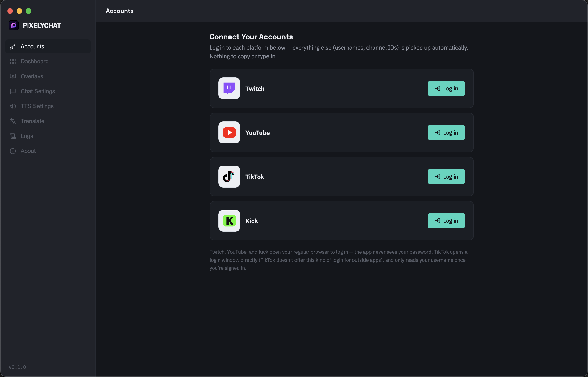
Task: Log in to Kick
Action: pyautogui.click(x=446, y=221)
